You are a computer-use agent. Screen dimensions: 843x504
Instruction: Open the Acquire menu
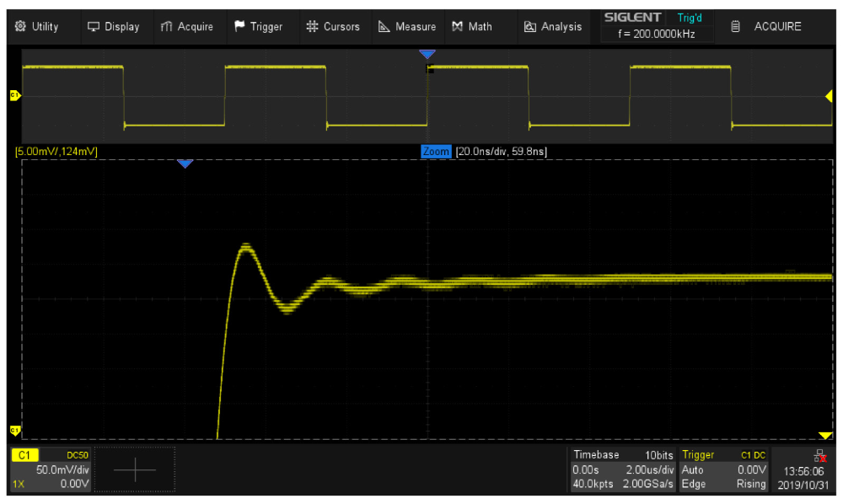click(187, 26)
